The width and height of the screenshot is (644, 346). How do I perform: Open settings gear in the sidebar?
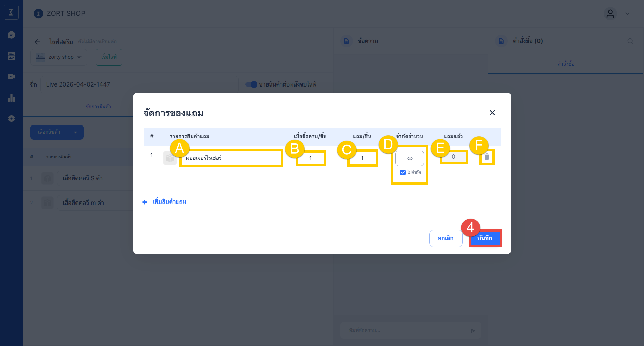(x=11, y=119)
